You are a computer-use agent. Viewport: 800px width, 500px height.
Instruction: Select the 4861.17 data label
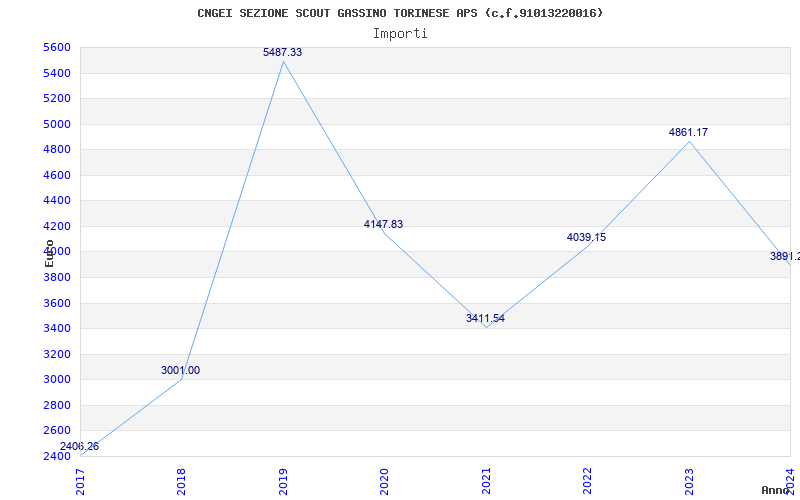pyautogui.click(x=688, y=132)
